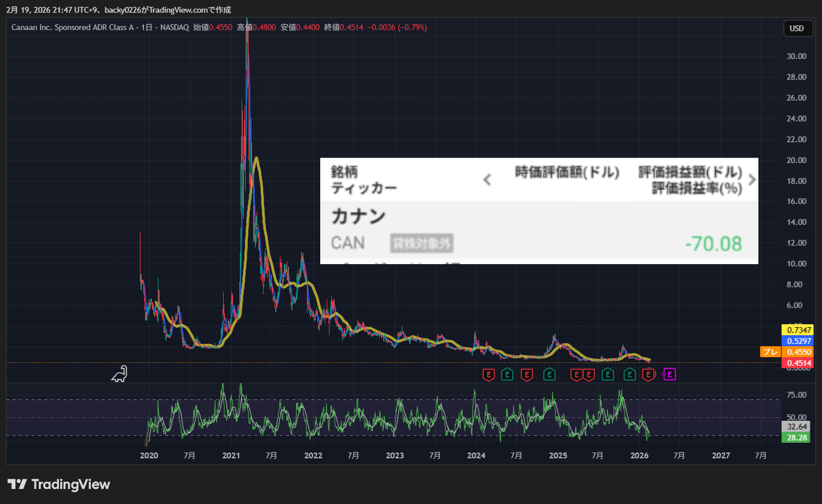Image resolution: width=822 pixels, height=504 pixels.
Task: Click the -70.08 profit/loss value
Action: click(713, 244)
